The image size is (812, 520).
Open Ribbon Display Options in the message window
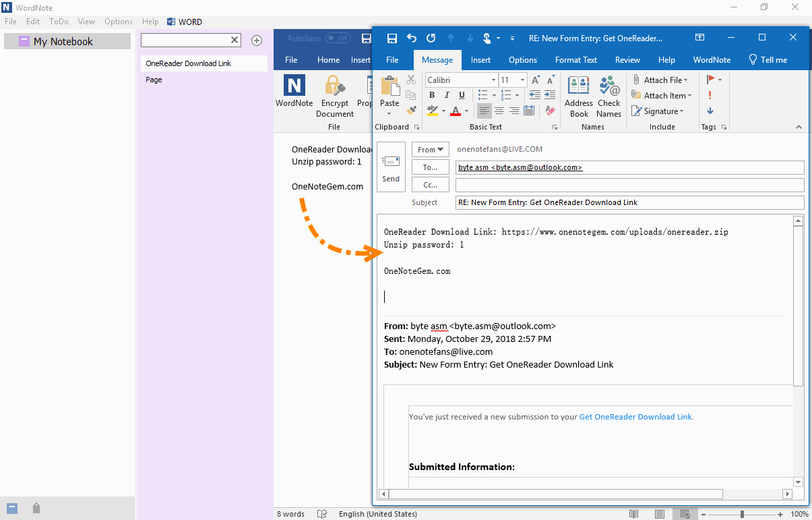click(700, 38)
